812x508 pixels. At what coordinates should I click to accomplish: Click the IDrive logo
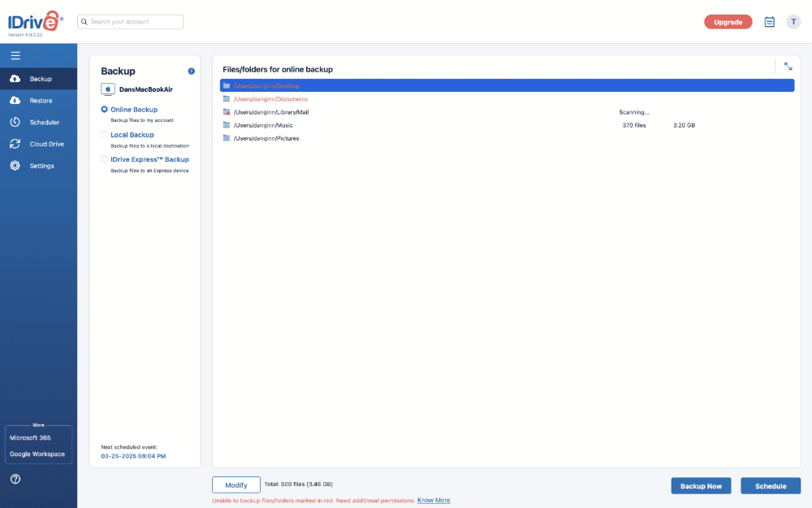[x=35, y=22]
